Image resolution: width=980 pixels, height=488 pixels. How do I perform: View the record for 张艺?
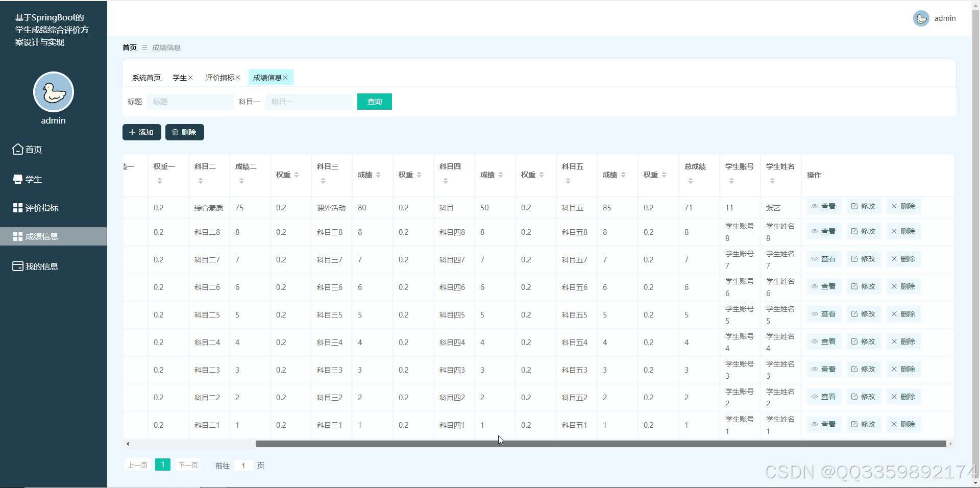823,206
